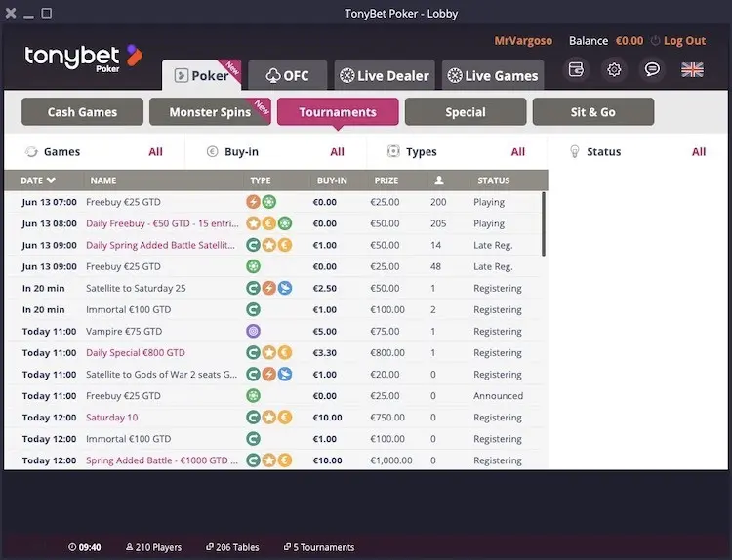Open the Monster Spins section
732x560 pixels.
[210, 112]
